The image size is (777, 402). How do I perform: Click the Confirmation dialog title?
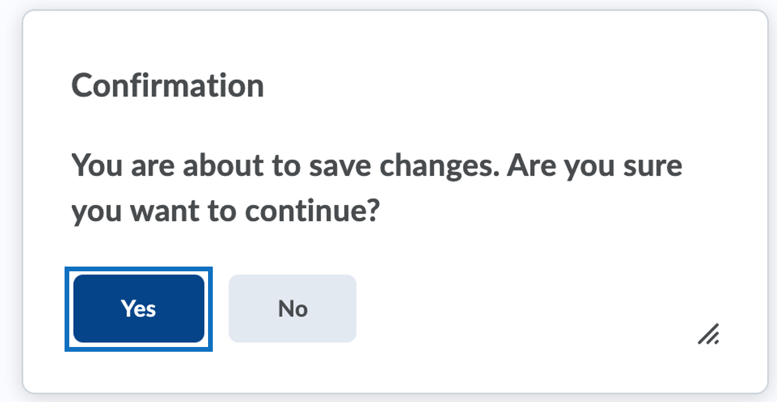[167, 85]
